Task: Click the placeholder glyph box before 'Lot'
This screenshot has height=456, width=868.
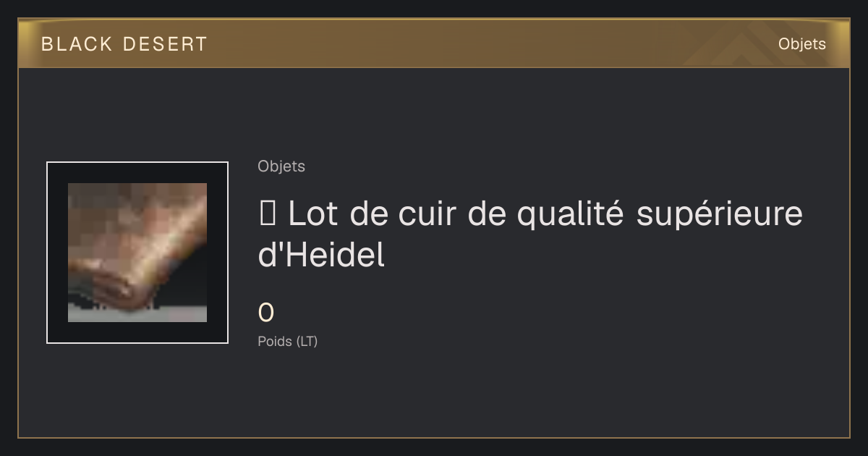Action: pyautogui.click(x=265, y=214)
